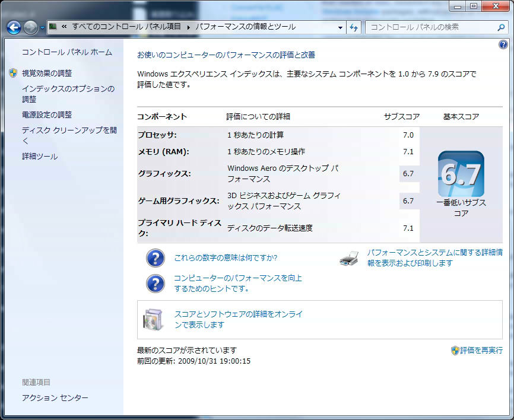Screen dimensions: 514x420
Task: Click the printer icon for detailed performance info
Action: click(350, 258)
